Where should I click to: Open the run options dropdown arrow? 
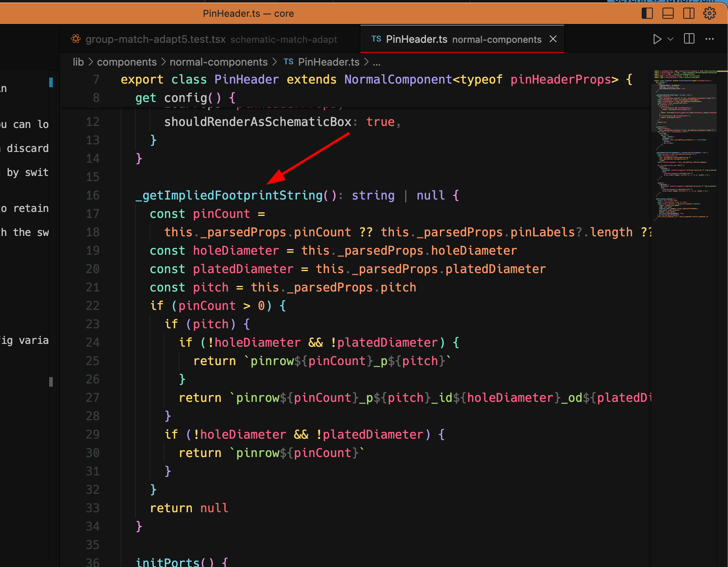(x=670, y=39)
